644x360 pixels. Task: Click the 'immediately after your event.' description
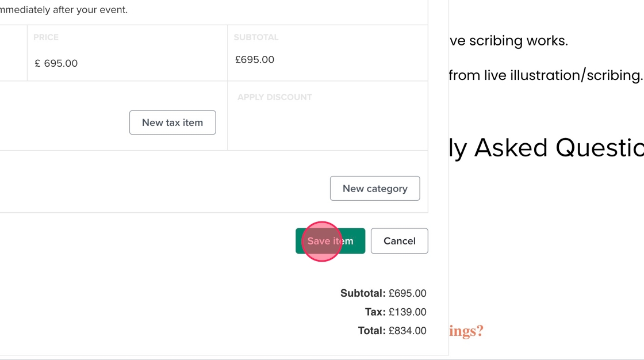[64, 10]
